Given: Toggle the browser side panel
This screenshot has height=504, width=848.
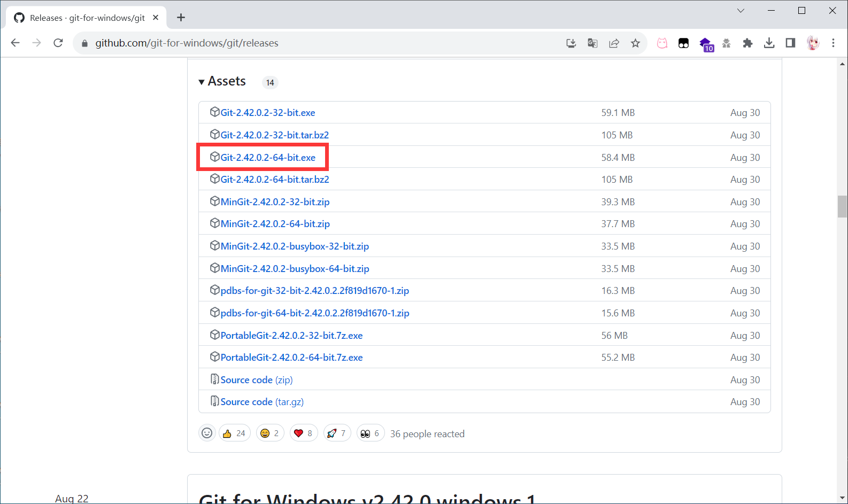Looking at the screenshot, I should click(x=790, y=43).
